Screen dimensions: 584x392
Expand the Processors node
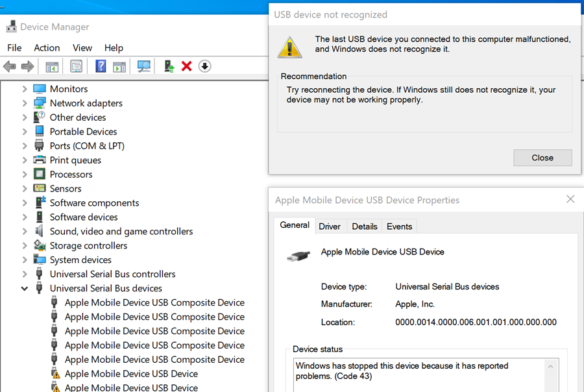coord(25,174)
